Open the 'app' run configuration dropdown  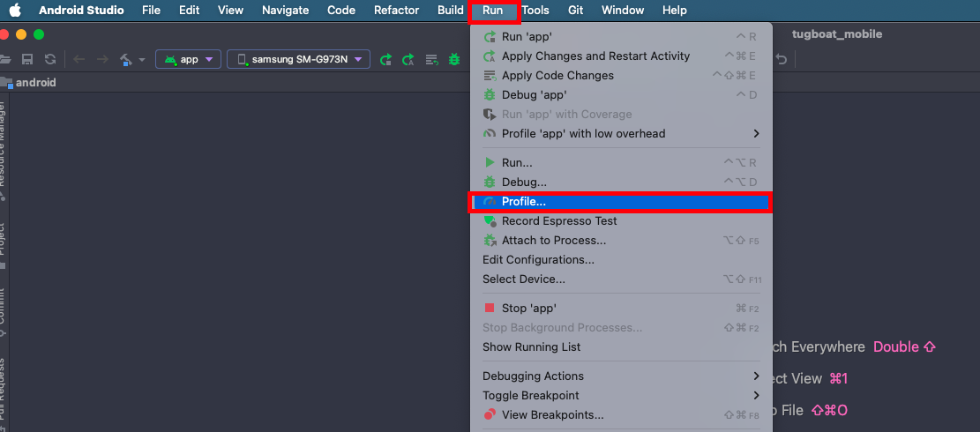point(188,59)
